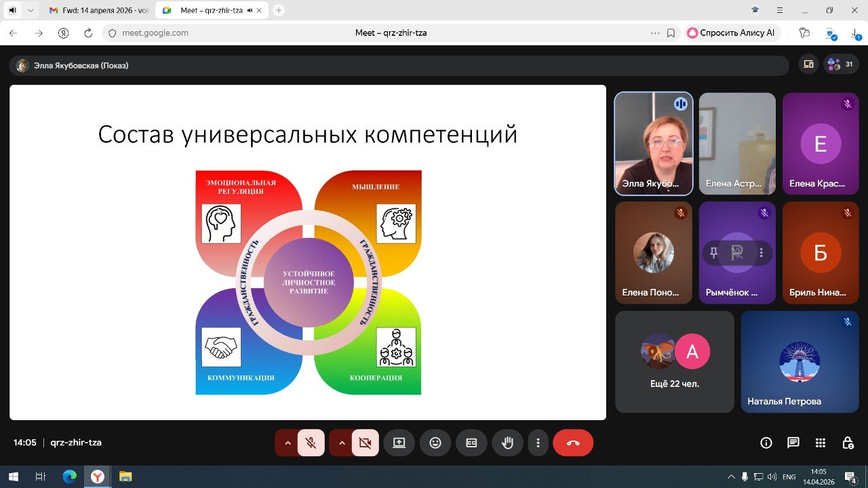Start sharing your screen
The image size is (868, 488).
pos(399,443)
